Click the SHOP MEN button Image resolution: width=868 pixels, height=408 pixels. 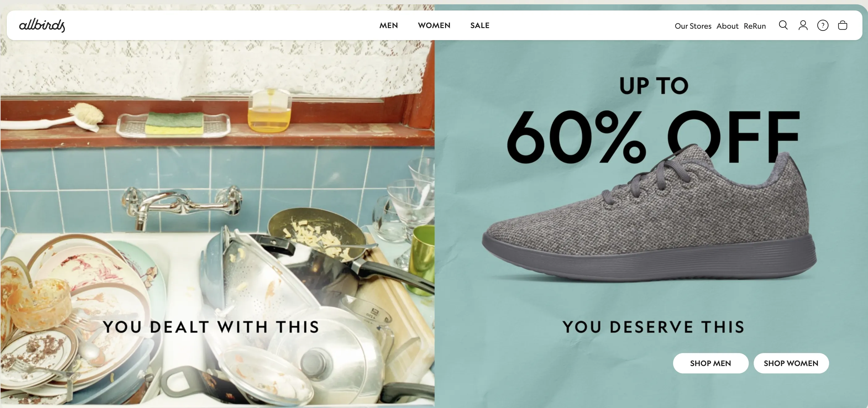[x=711, y=363]
